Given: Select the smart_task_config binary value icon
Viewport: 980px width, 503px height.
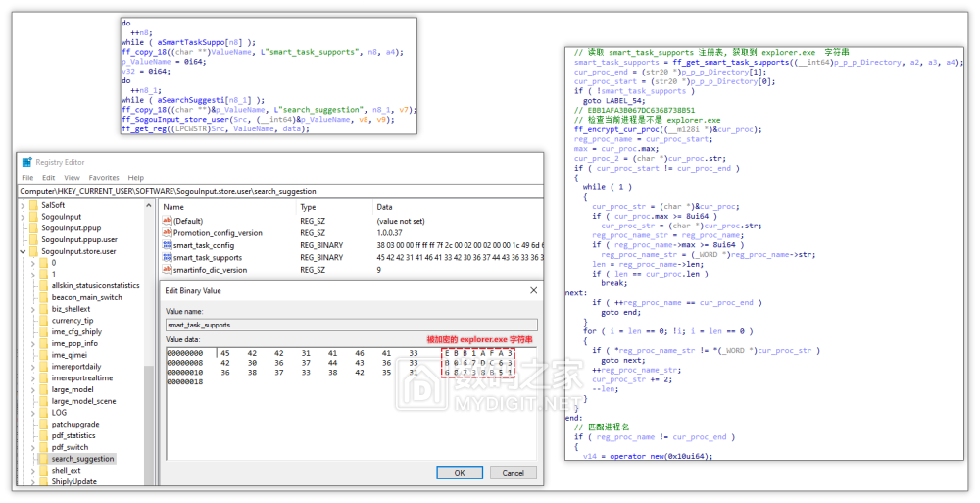Looking at the screenshot, I should 167,245.
